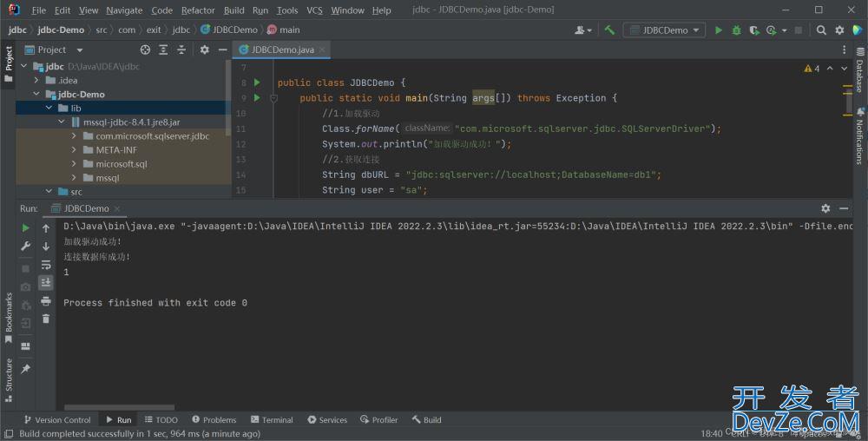868x441 pixels.
Task: Open the File menu
Action: (39, 10)
